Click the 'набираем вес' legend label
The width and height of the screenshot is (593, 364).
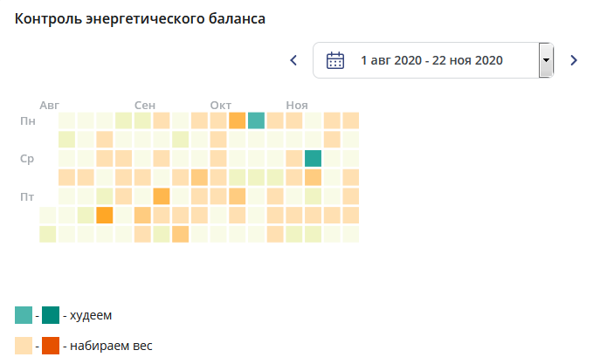pos(111,346)
